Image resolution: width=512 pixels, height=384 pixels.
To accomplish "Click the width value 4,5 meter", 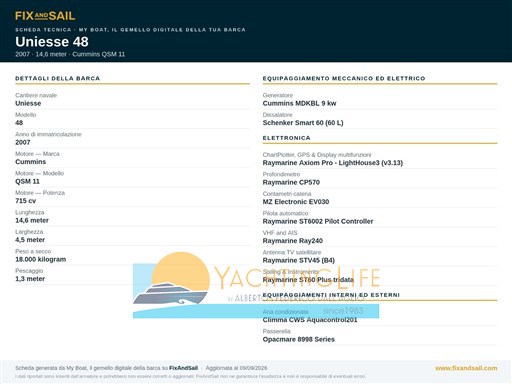I will (x=30, y=240).
